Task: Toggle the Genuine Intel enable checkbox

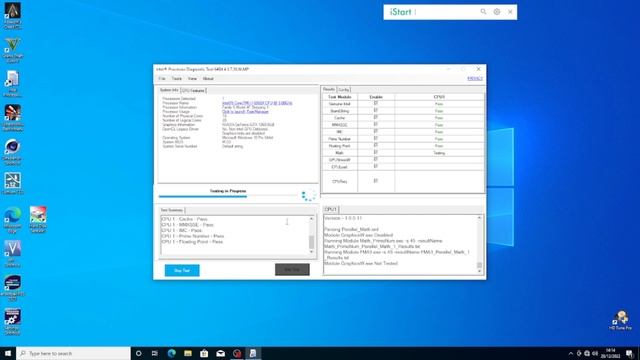Action: [376, 104]
